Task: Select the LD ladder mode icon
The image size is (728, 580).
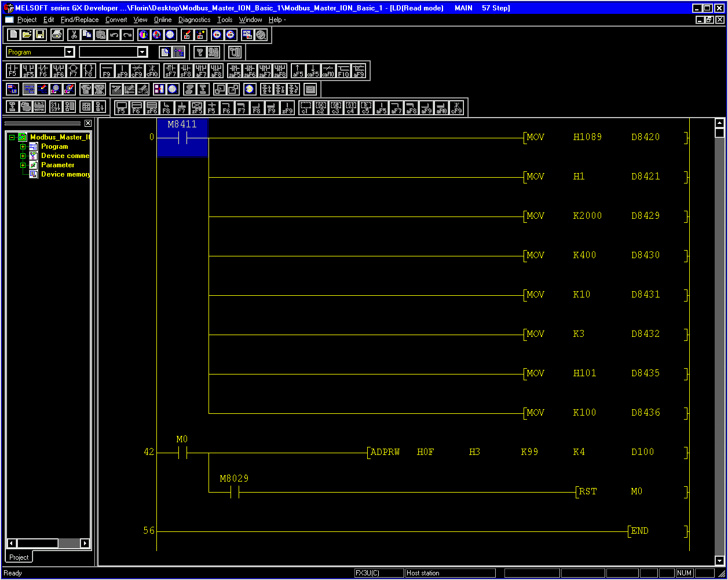Action: pos(13,89)
